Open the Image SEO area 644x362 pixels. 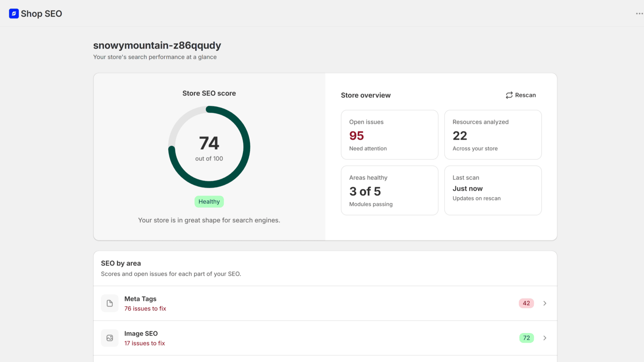325,338
